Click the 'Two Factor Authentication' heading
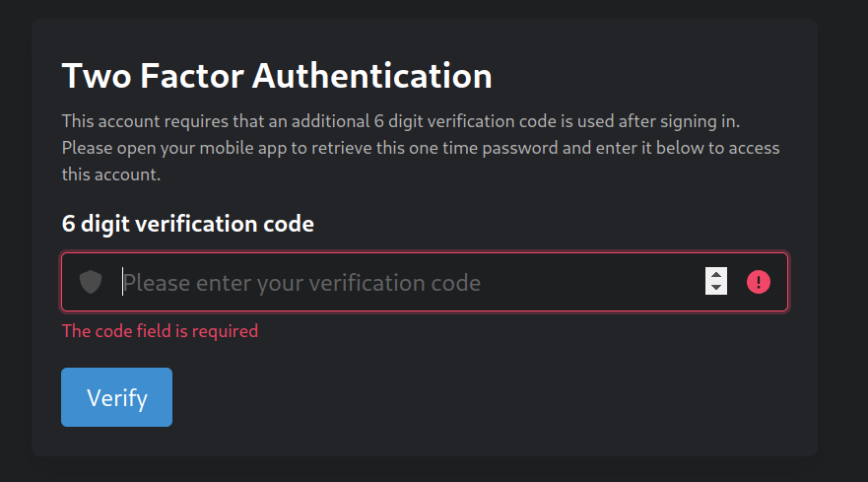This screenshot has height=482, width=868. (277, 75)
